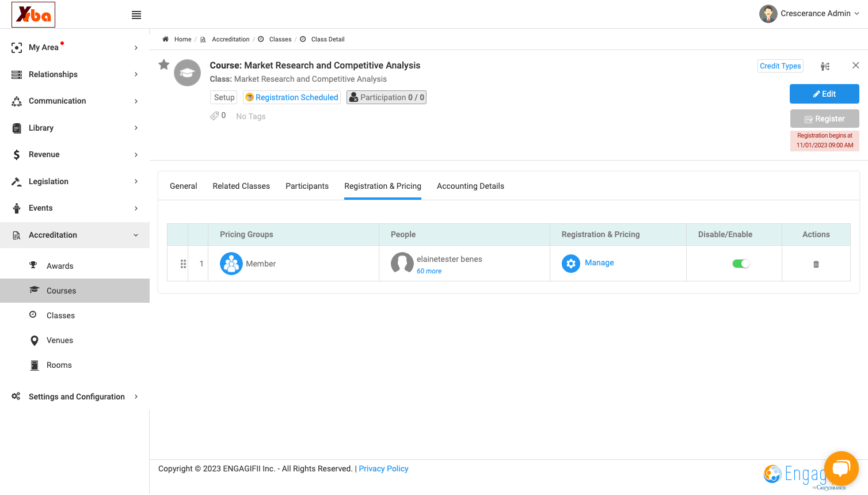
Task: Expand the Relationships menu
Action: [75, 74]
